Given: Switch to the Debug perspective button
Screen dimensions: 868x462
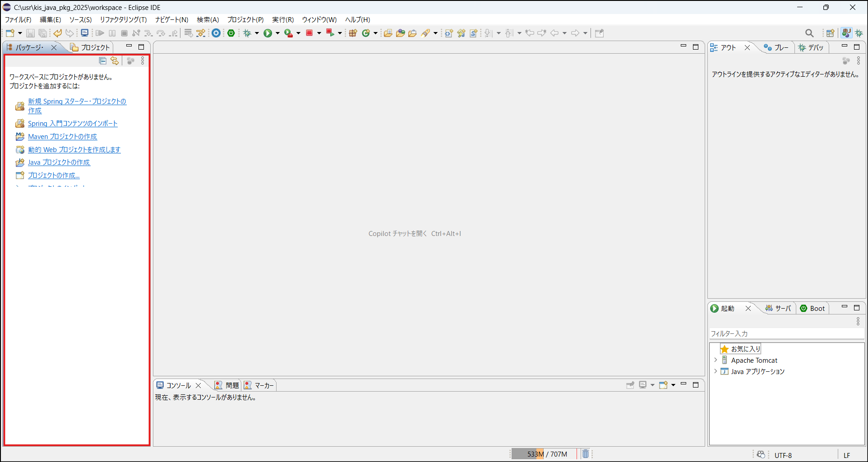Looking at the screenshot, I should pyautogui.click(x=859, y=33).
